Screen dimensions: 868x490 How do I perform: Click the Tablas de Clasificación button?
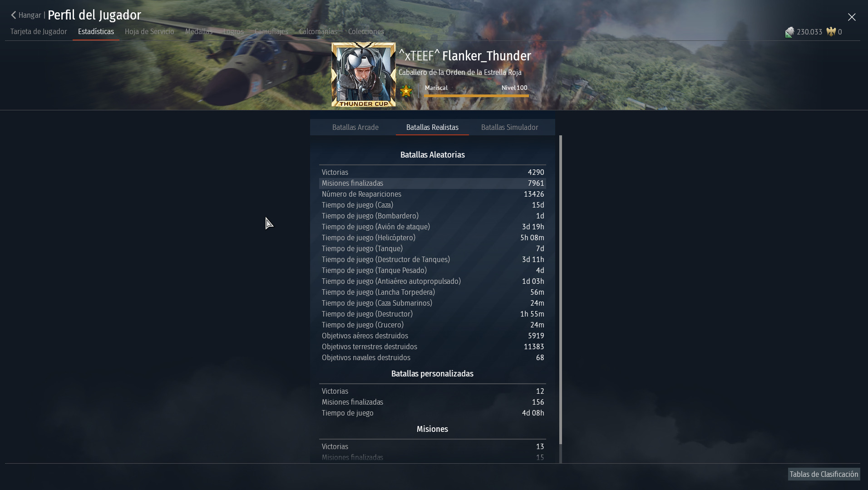(x=824, y=475)
